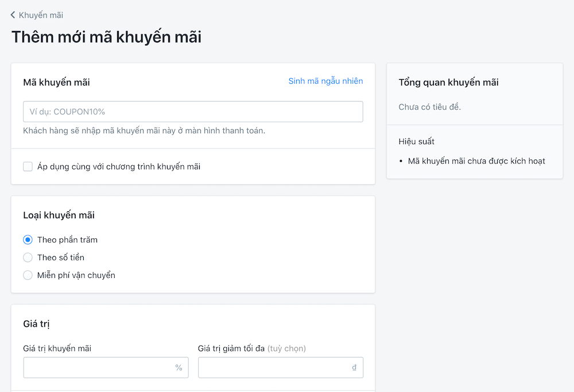Enable 'Áp dụng cùng với chương trình khuyến mãi'
The image size is (574, 392).
28,166
